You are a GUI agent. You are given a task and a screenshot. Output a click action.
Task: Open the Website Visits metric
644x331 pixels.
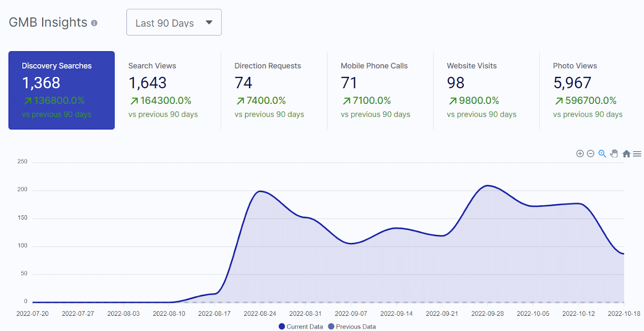click(486, 90)
